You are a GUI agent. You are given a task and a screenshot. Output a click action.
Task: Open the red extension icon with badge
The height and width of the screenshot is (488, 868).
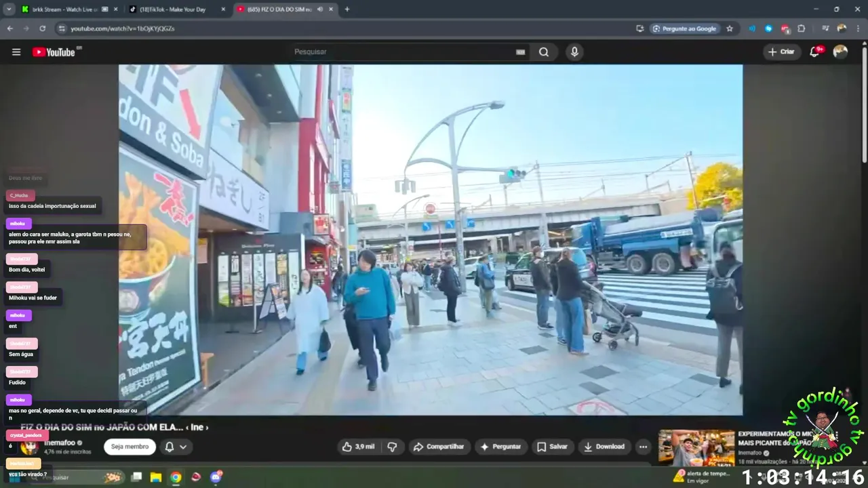point(785,28)
